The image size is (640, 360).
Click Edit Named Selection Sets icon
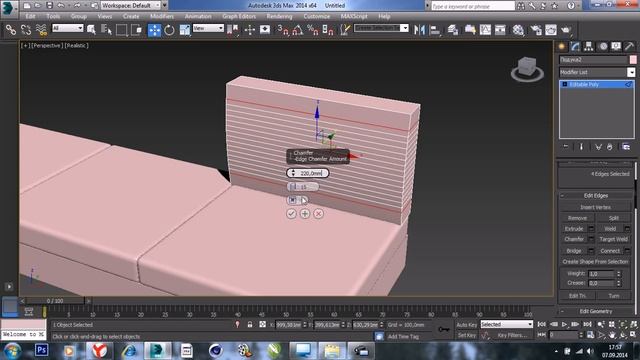(345, 30)
